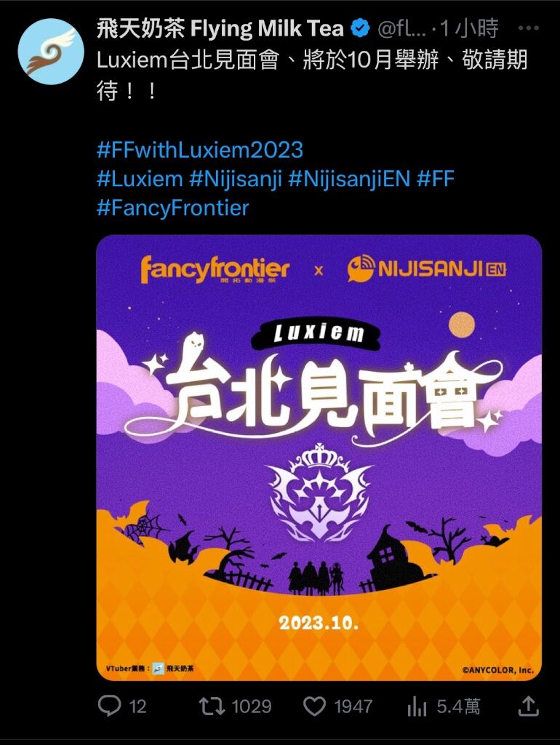
Task: Open the Luxiem event poster image
Action: 319,458
